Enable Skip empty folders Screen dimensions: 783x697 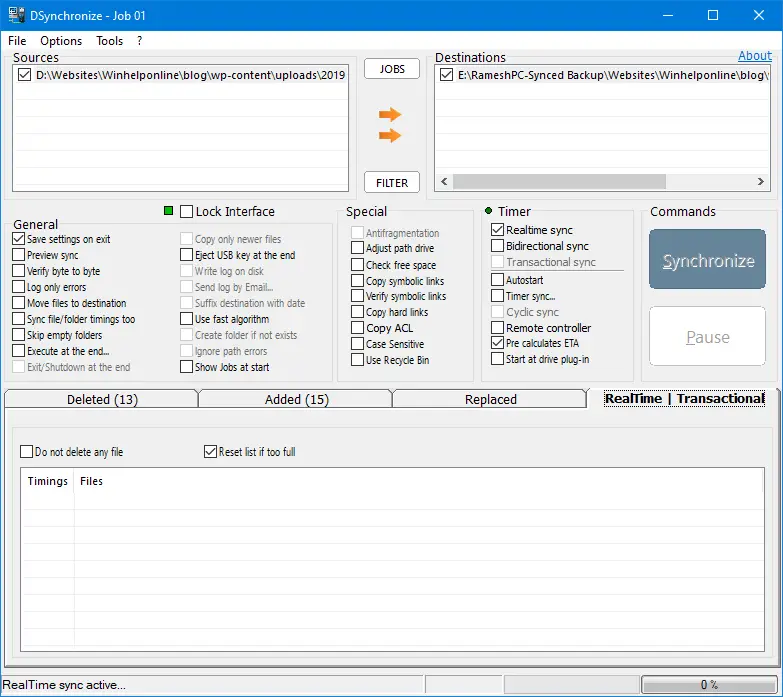click(18, 335)
